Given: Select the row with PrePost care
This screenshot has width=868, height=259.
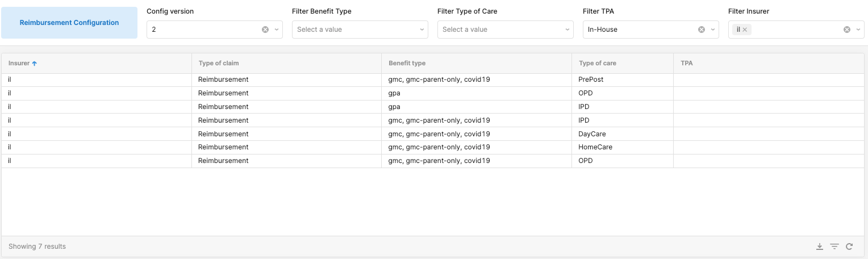Looking at the screenshot, I should [x=434, y=80].
